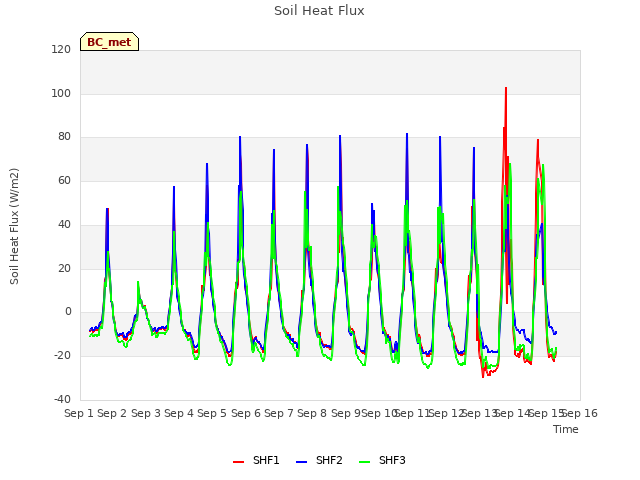Click the -20 y-axis tick label

62,356
